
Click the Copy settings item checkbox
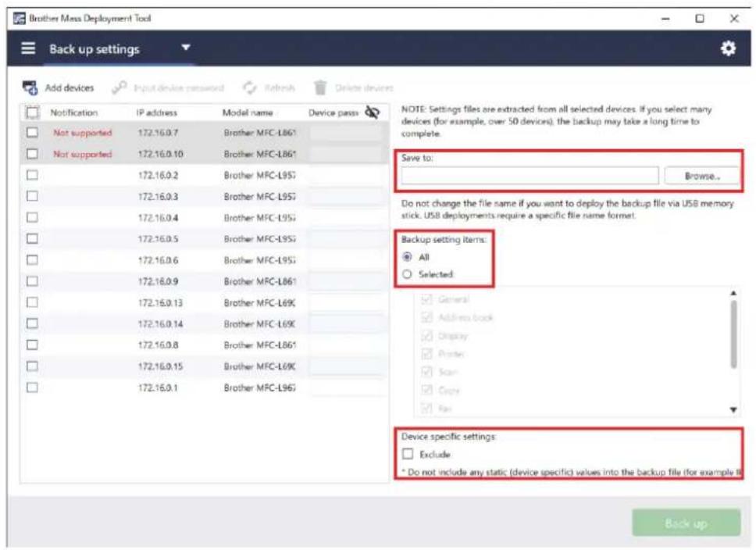tap(426, 390)
